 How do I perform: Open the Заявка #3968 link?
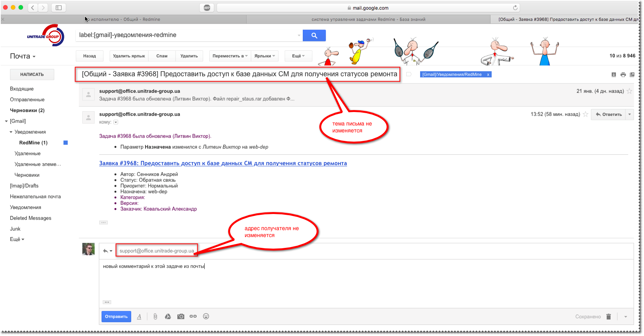coord(223,163)
